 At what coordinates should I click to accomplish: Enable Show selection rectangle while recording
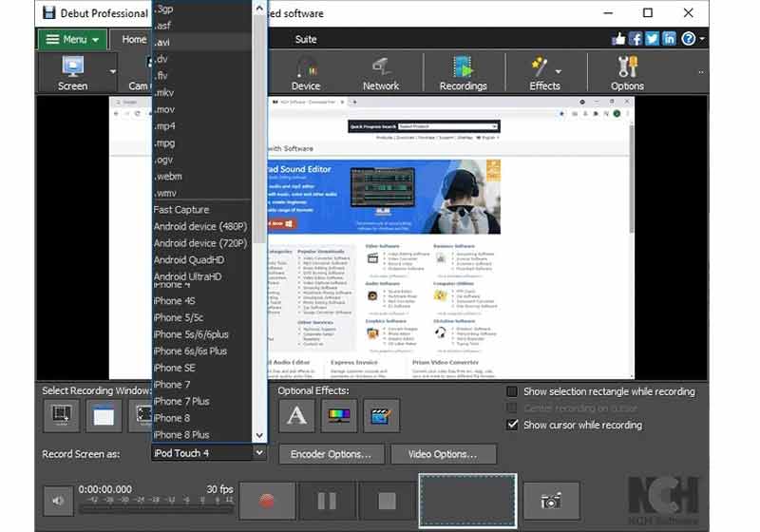coord(512,391)
